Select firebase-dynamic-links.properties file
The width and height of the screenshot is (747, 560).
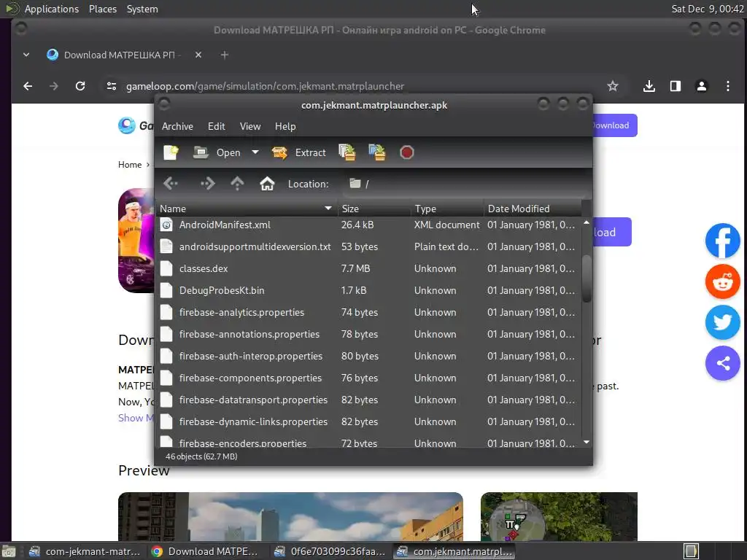pos(368,422)
